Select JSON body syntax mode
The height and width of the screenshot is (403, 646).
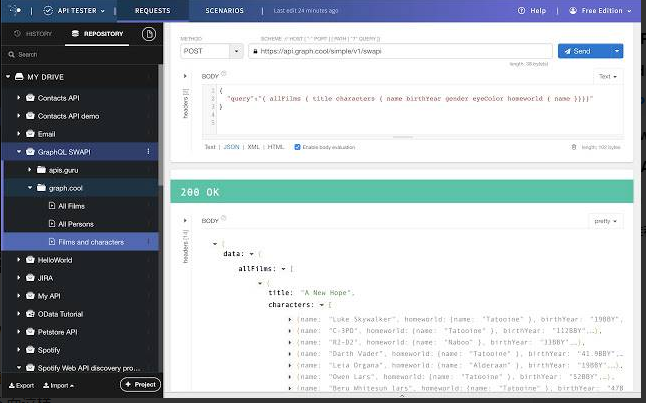click(x=232, y=147)
